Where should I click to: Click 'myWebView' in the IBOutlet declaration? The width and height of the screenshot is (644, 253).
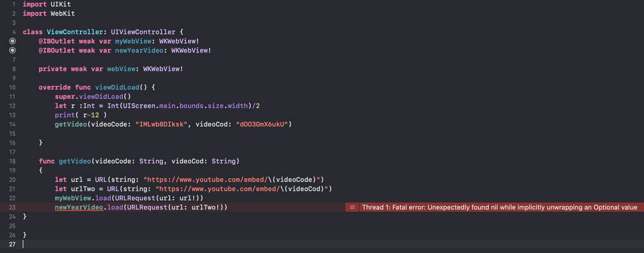tap(133, 41)
